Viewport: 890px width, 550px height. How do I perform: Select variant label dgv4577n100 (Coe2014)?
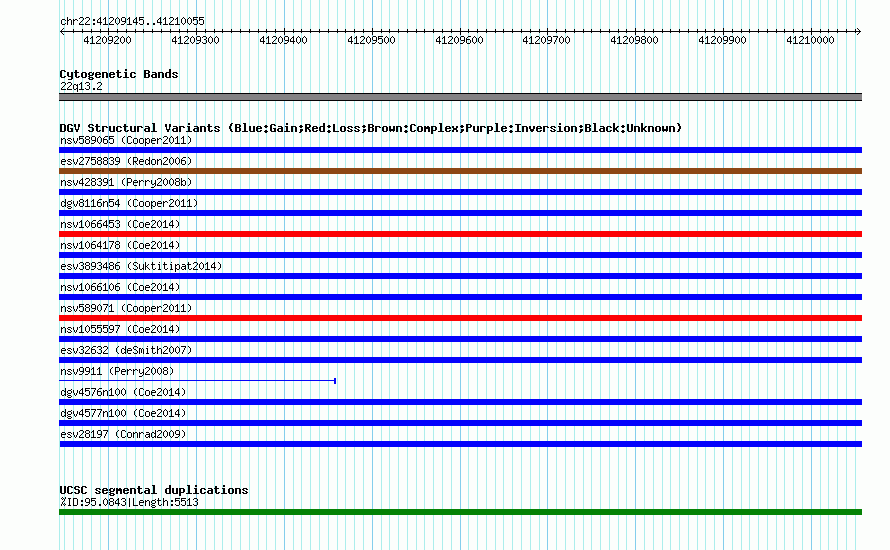tap(123, 413)
